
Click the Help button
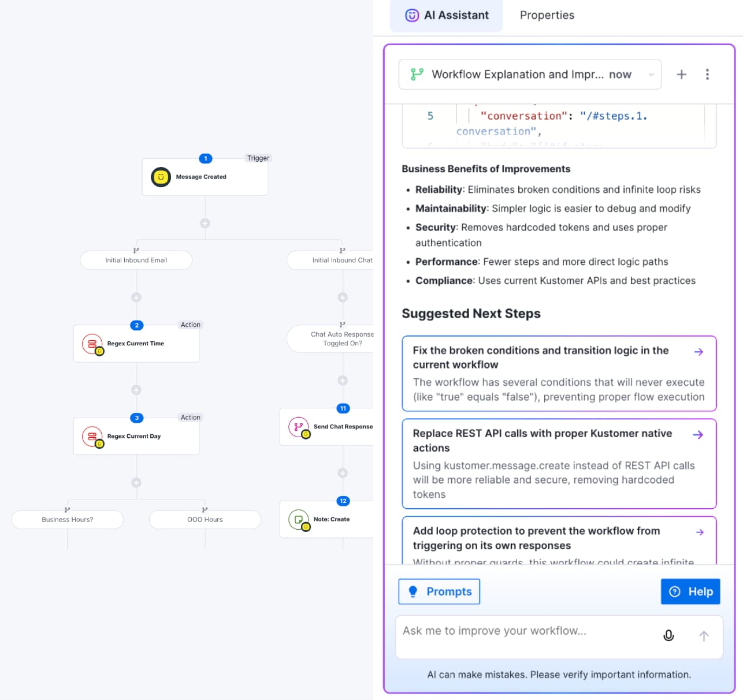coord(690,591)
